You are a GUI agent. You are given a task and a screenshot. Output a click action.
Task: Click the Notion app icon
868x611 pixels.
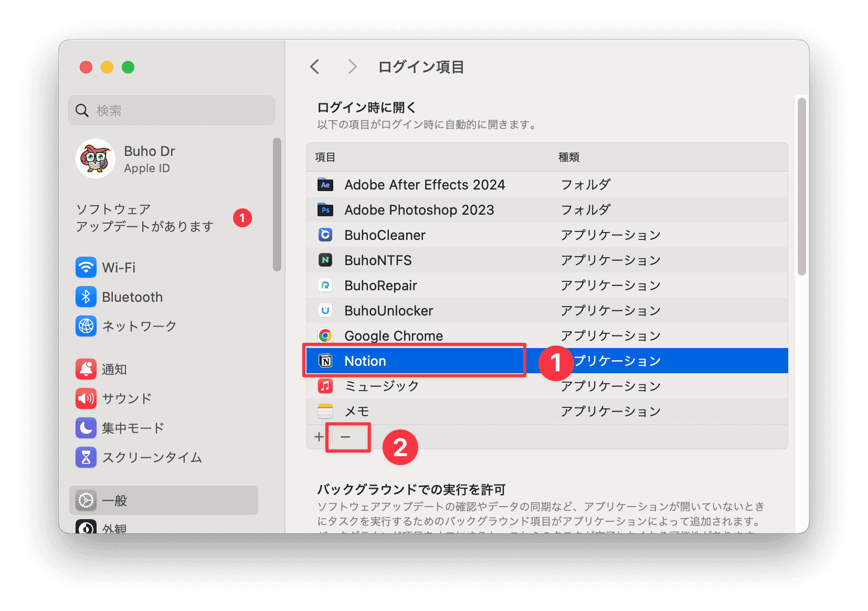pyautogui.click(x=325, y=361)
